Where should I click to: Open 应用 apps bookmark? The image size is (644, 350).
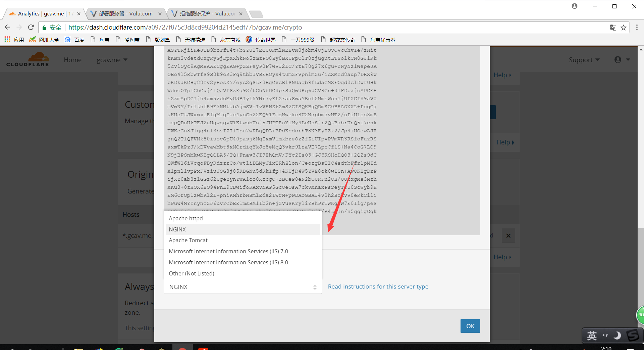[14, 40]
